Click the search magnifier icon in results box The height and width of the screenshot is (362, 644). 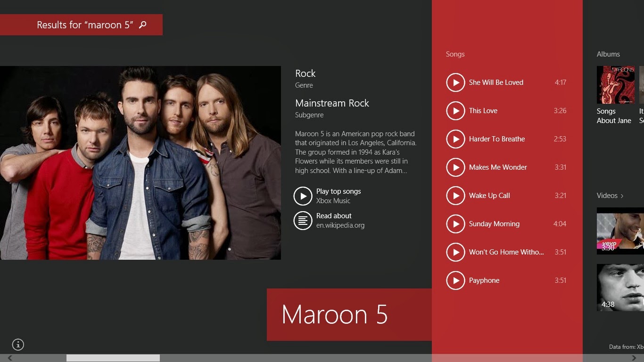[x=143, y=25]
